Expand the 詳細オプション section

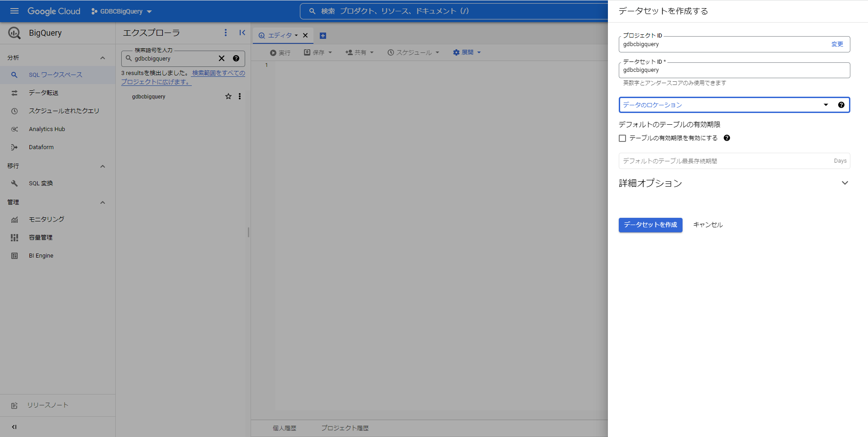click(x=844, y=183)
